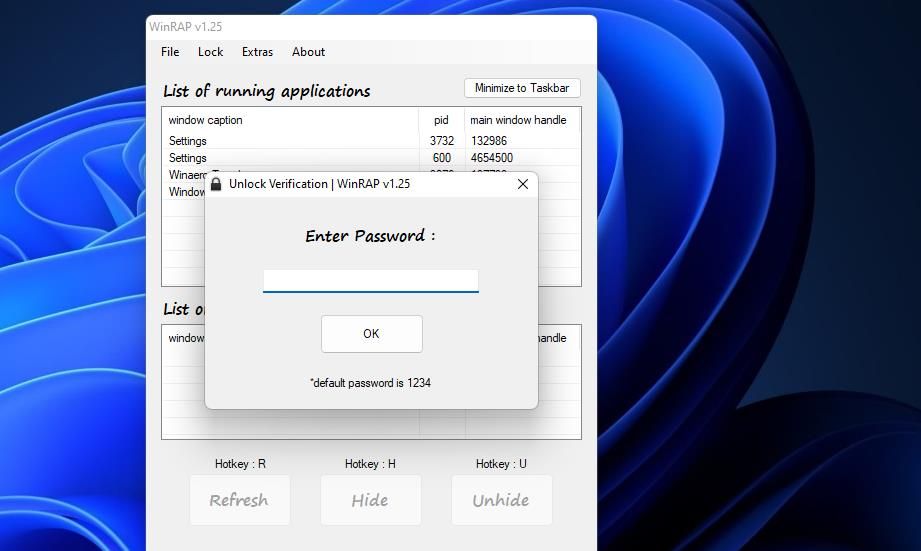Select the Settings row with pid 3732
Viewport: 921px width, 551px height.
[290, 141]
